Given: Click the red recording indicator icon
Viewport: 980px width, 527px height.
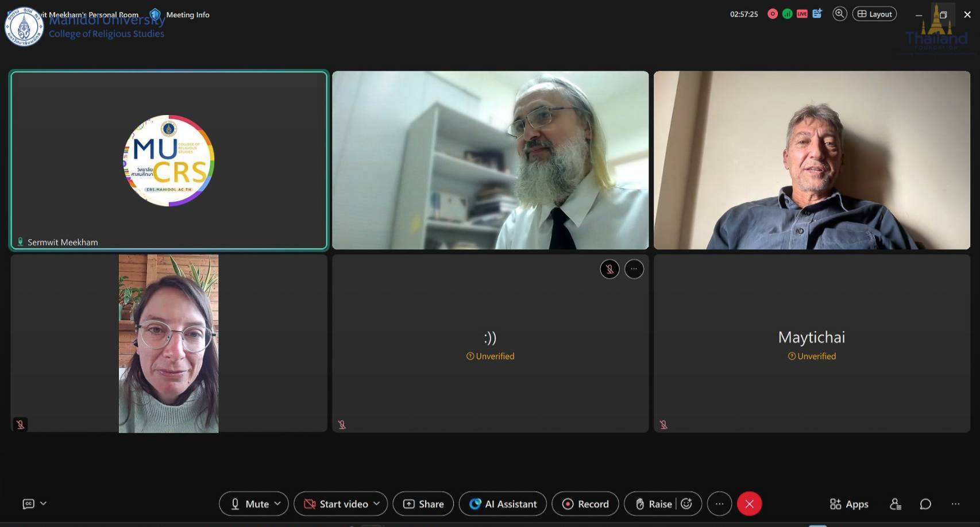Looking at the screenshot, I should (773, 14).
